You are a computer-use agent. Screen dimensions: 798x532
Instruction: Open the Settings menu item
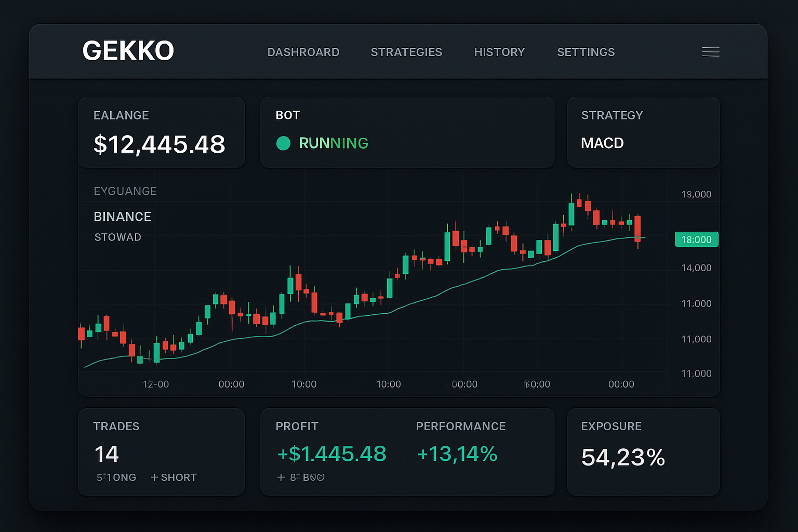[x=586, y=52]
